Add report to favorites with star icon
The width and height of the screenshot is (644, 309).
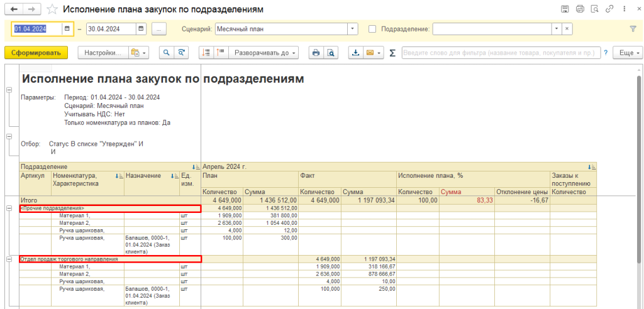[x=53, y=10]
